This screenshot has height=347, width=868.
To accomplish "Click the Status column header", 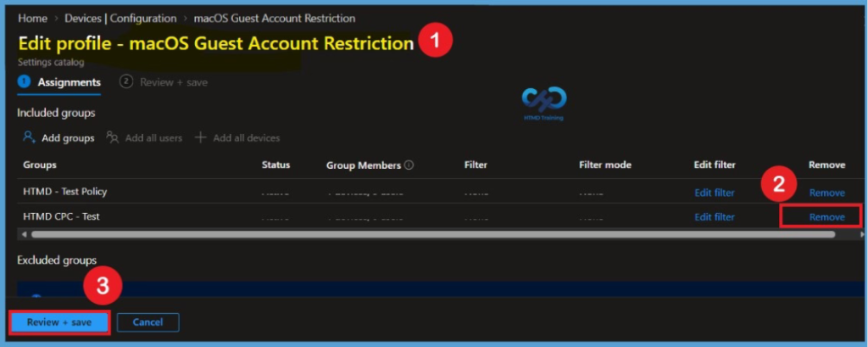I will 275,165.
